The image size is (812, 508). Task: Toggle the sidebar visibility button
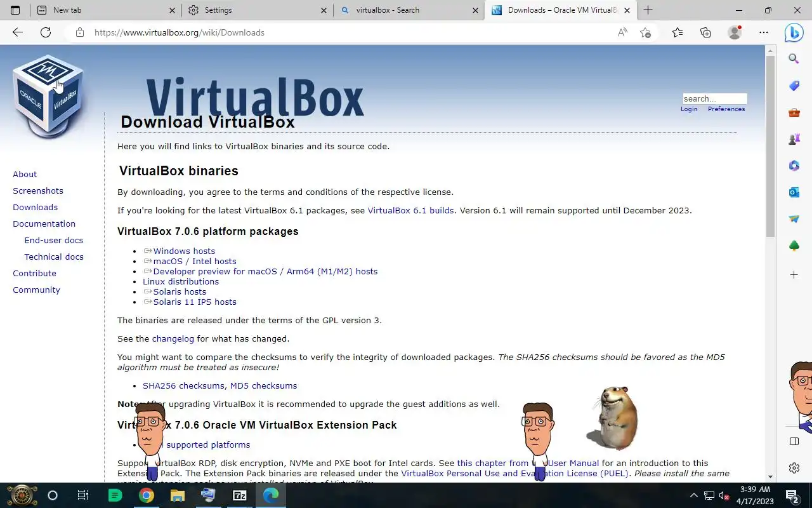coord(794,441)
